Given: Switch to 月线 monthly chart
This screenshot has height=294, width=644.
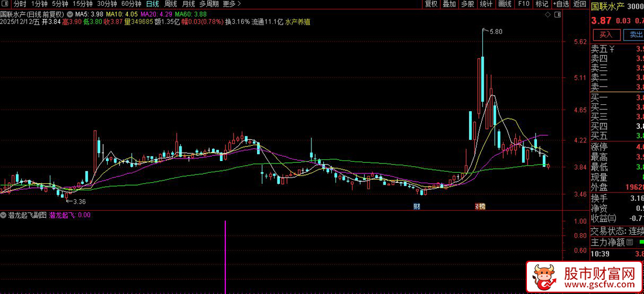Looking at the screenshot, I should [188, 4].
